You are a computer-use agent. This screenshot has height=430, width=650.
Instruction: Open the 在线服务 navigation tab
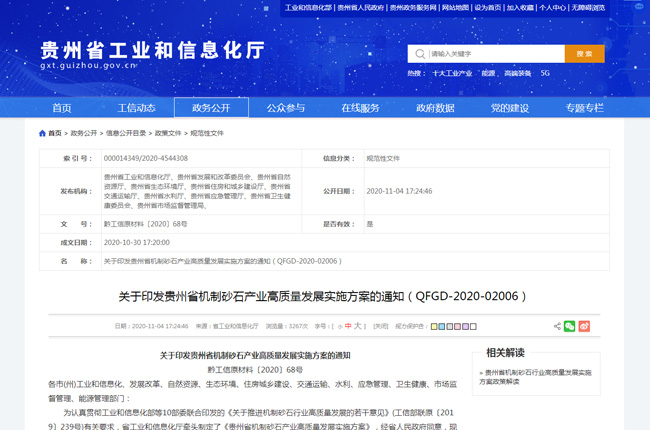tap(360, 108)
